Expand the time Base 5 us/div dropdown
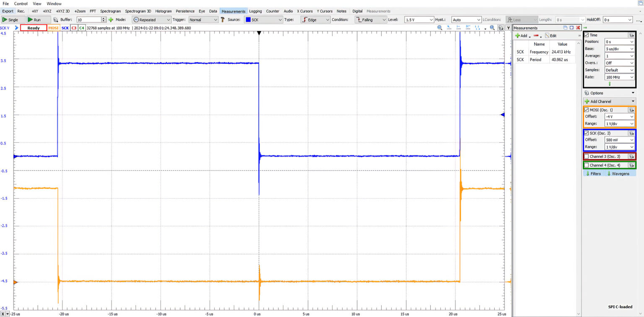Image resolution: width=644 pixels, height=317 pixels. click(619, 49)
